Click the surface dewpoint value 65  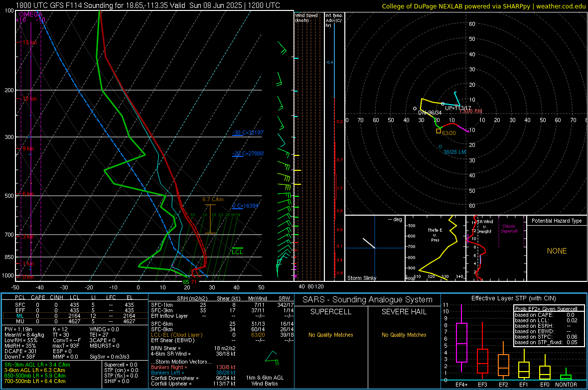(186, 282)
